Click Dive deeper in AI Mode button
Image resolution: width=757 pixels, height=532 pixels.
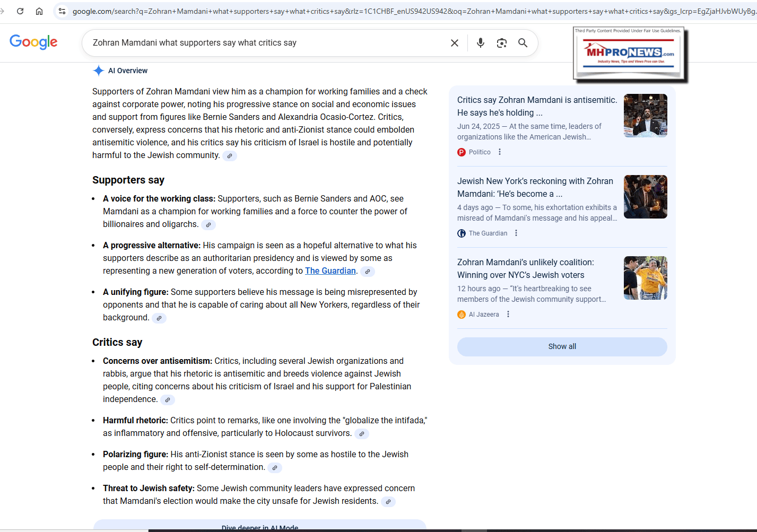coord(260,526)
